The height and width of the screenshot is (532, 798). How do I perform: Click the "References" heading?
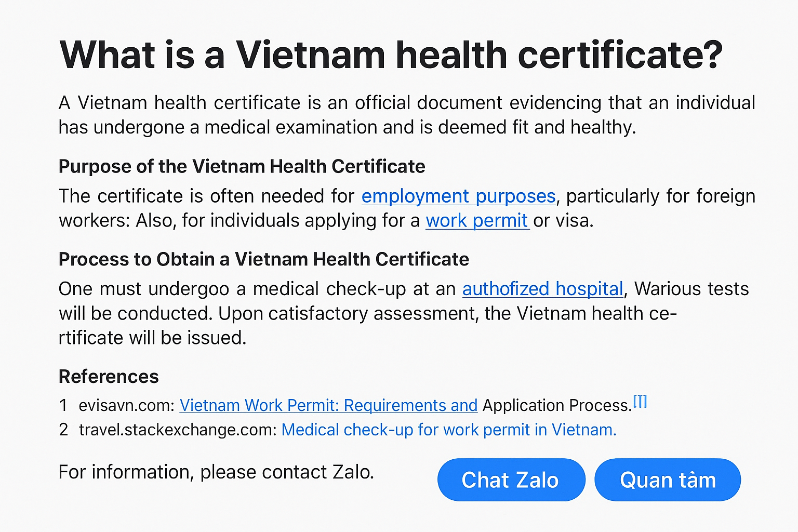(109, 377)
